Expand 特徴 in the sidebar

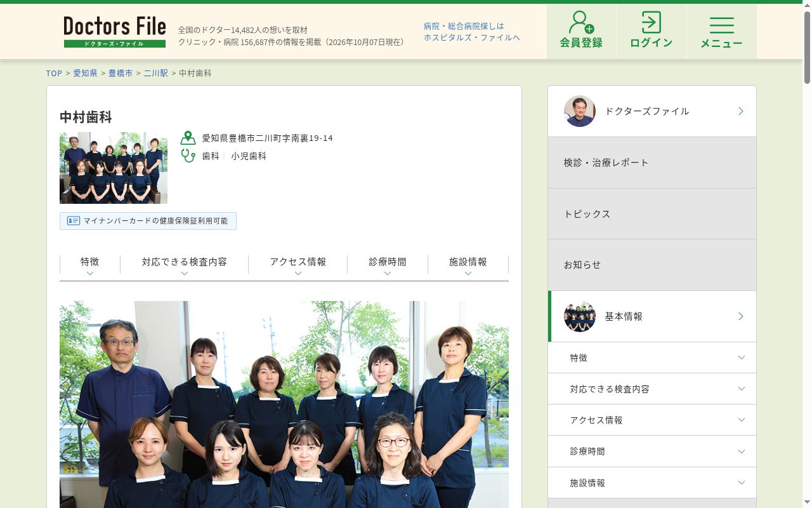(652, 358)
